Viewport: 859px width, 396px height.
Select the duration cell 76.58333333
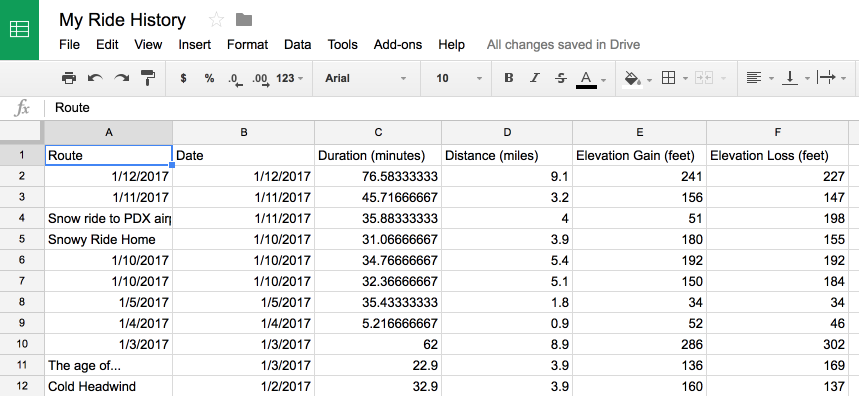378,176
